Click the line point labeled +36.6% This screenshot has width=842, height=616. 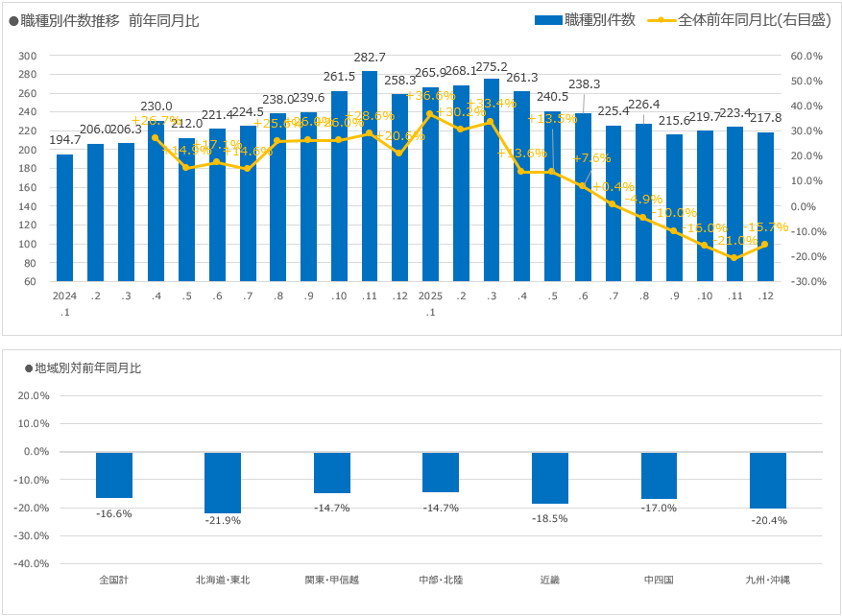coord(430,114)
